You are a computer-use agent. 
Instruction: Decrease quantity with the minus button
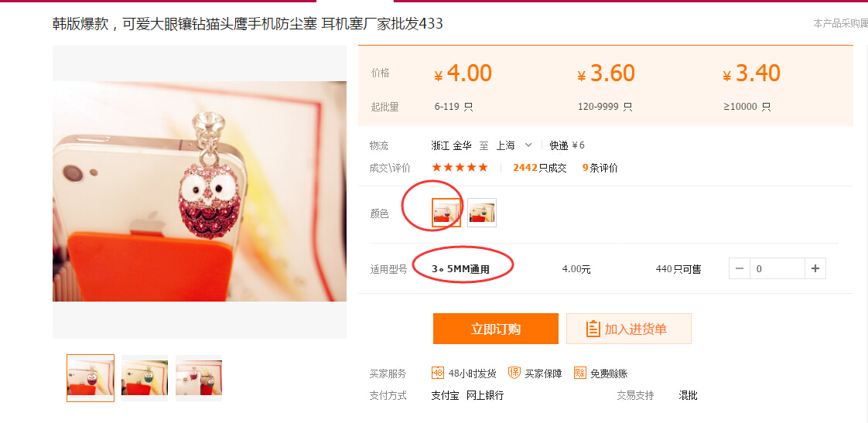740,268
